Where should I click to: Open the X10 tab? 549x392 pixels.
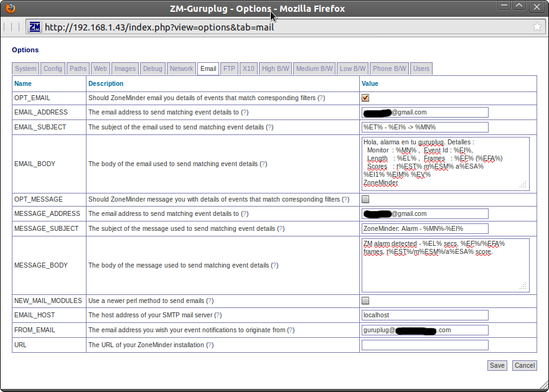(248, 68)
